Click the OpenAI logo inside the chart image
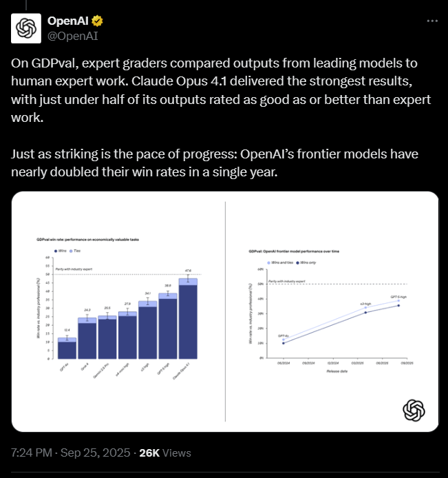The image size is (448, 478). (413, 411)
